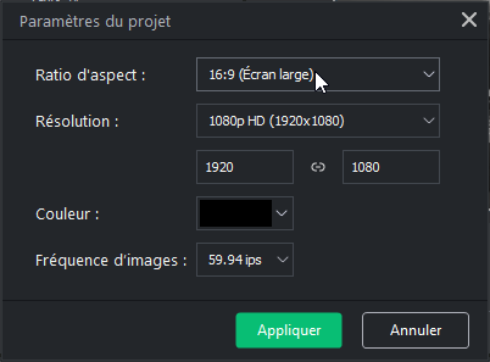
Task: Focus the width field showing 1920
Action: click(245, 167)
